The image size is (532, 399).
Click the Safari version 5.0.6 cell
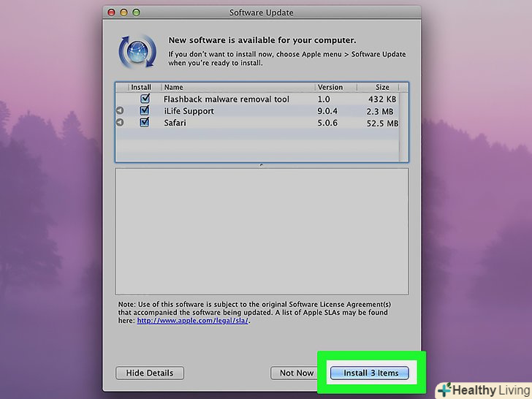pos(327,123)
